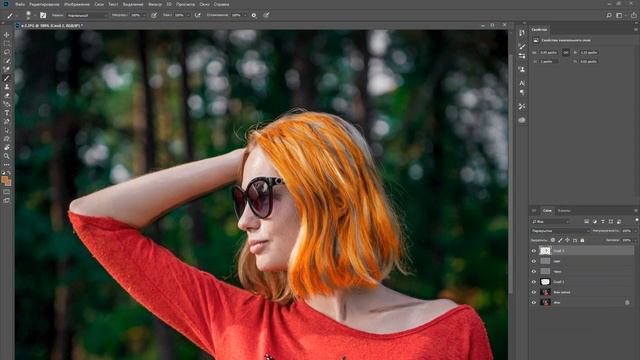Viewport: 640px width, 360px height.
Task: Open the Окно menu
Action: coord(204,4)
